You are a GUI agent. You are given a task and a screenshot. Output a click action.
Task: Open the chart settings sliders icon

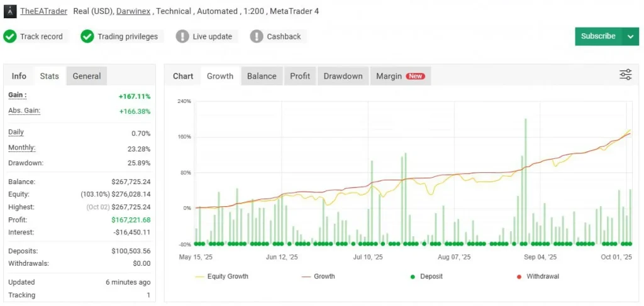coord(626,75)
